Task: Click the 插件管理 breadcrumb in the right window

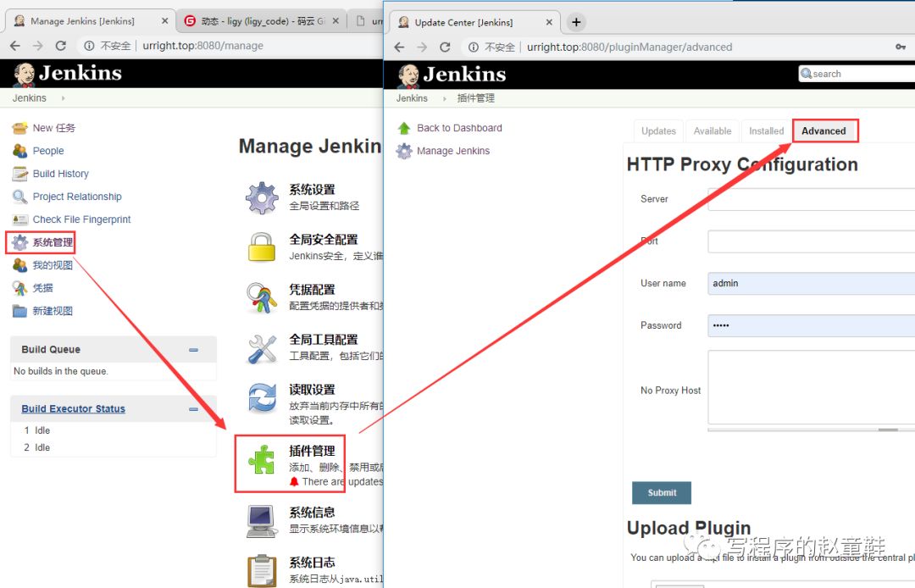Action: point(475,98)
